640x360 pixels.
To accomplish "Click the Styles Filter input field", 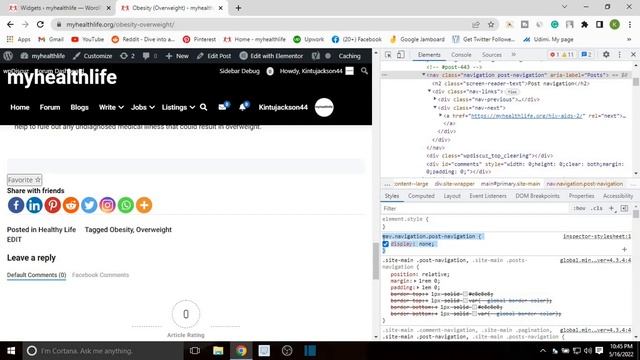I will tap(476, 209).
